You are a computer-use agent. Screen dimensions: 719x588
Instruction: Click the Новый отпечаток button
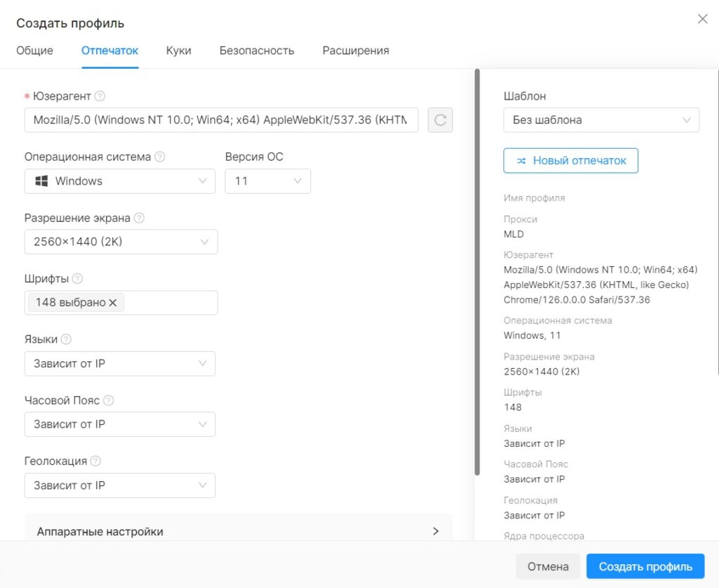point(570,161)
